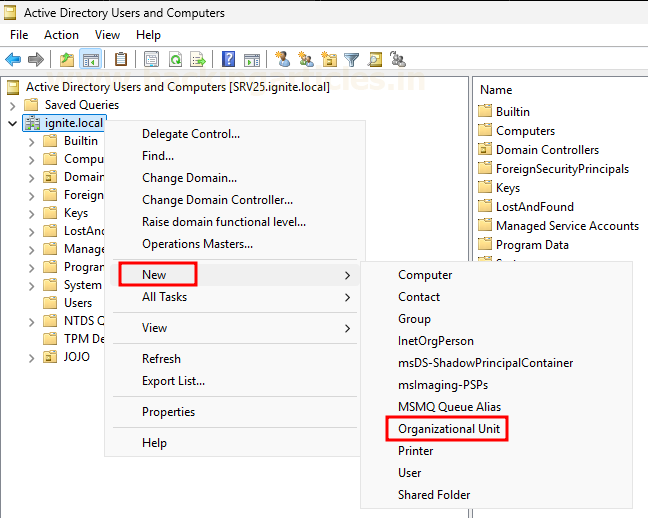Viewport: 648px width, 518px height.
Task: Click the Refresh toolbar icon
Action: click(x=175, y=60)
